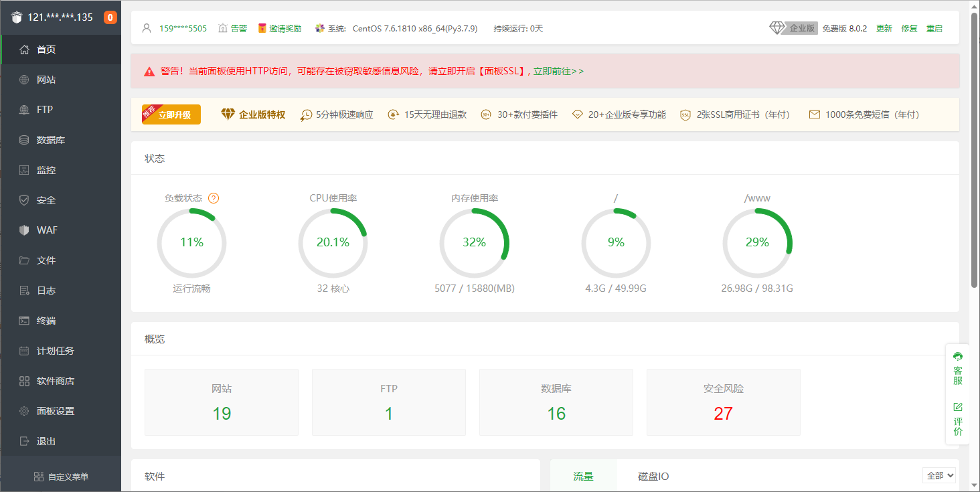Viewport: 980px width, 492px height.
Task: Follow the 立即前往>> SSL warning link
Action: point(558,71)
